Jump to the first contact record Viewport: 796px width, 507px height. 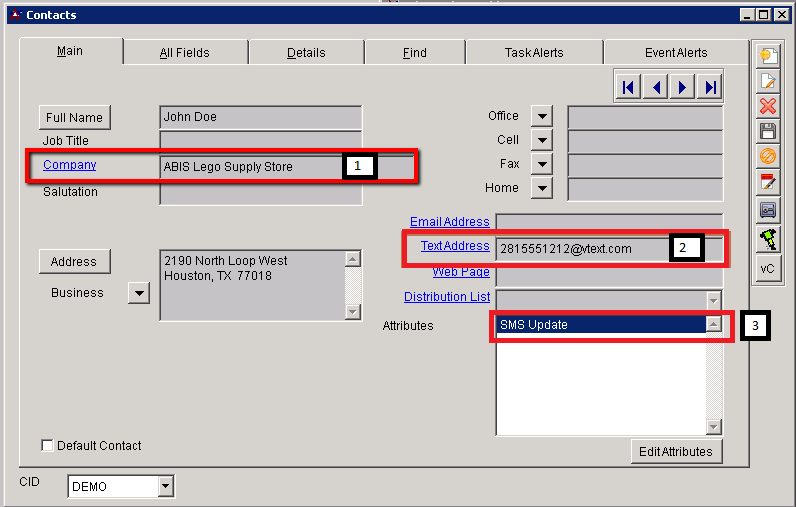click(628, 88)
